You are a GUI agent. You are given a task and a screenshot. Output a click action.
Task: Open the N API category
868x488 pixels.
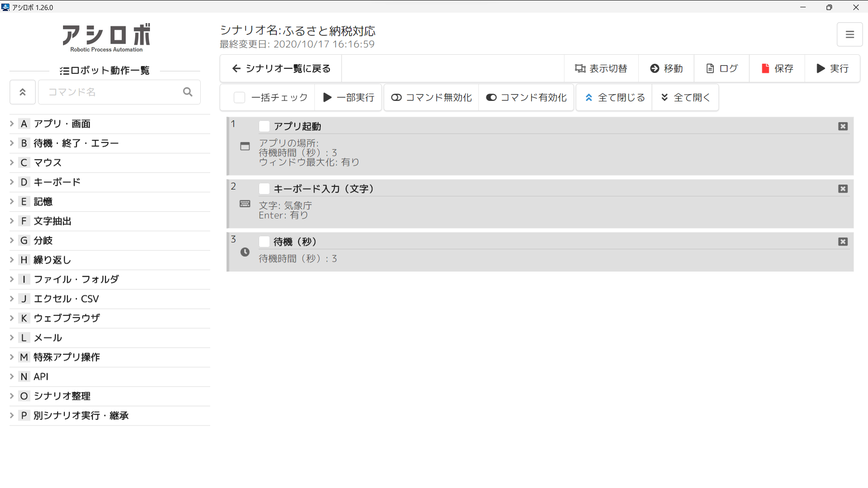click(110, 377)
